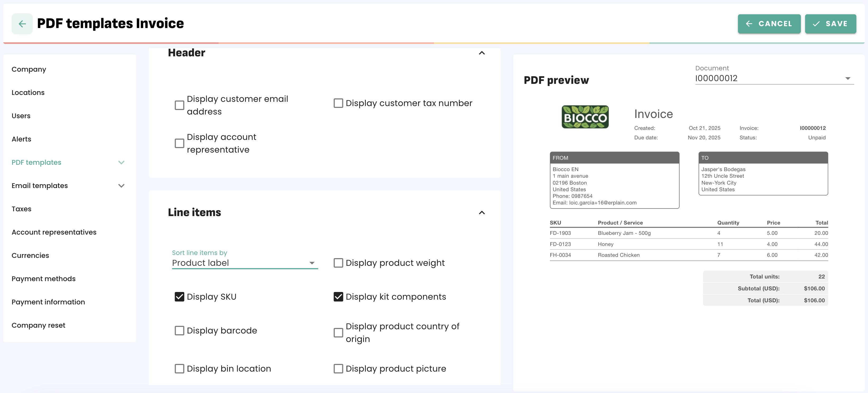
Task: Enable Display barcode checkbox
Action: point(179,330)
